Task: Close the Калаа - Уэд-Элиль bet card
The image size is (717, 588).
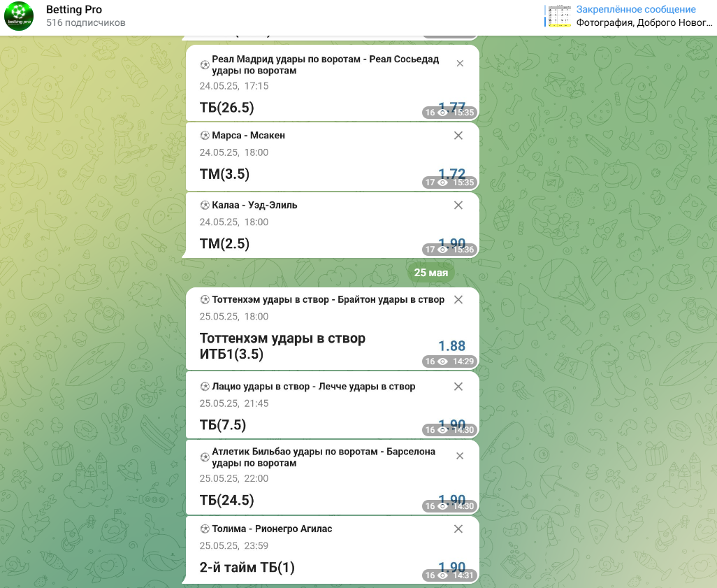Action: [458, 206]
